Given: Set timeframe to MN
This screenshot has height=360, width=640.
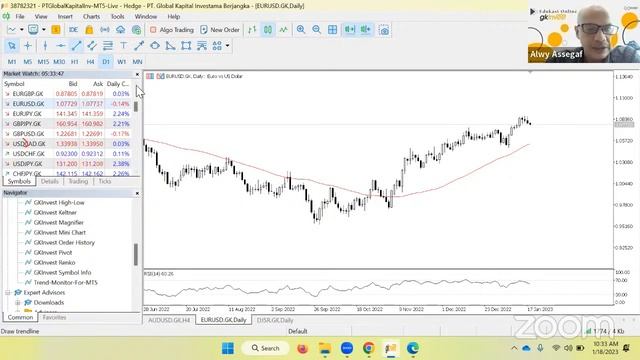Looking at the screenshot, I should click(x=137, y=62).
